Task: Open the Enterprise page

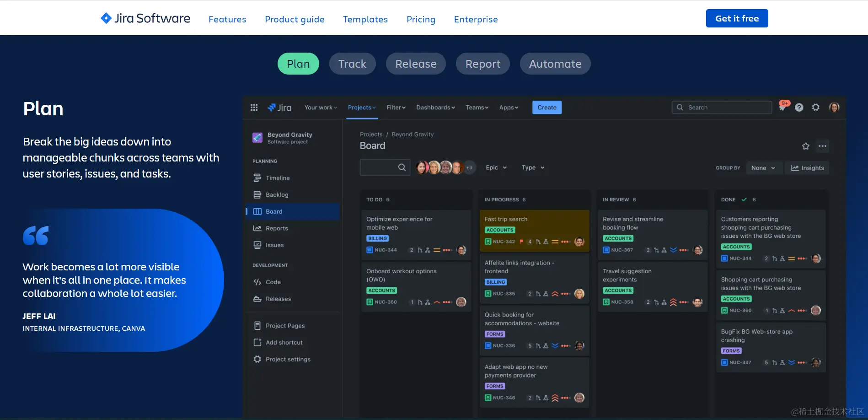Action: click(476, 19)
